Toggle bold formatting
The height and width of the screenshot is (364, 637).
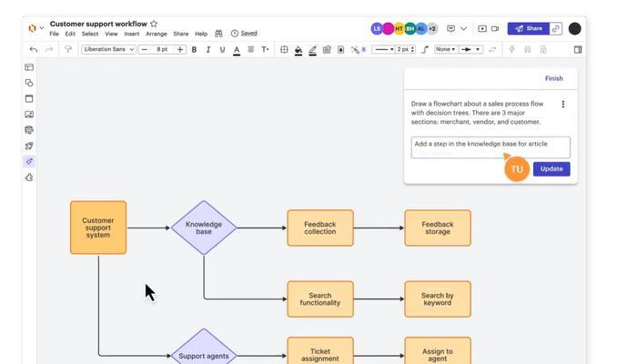194,49
